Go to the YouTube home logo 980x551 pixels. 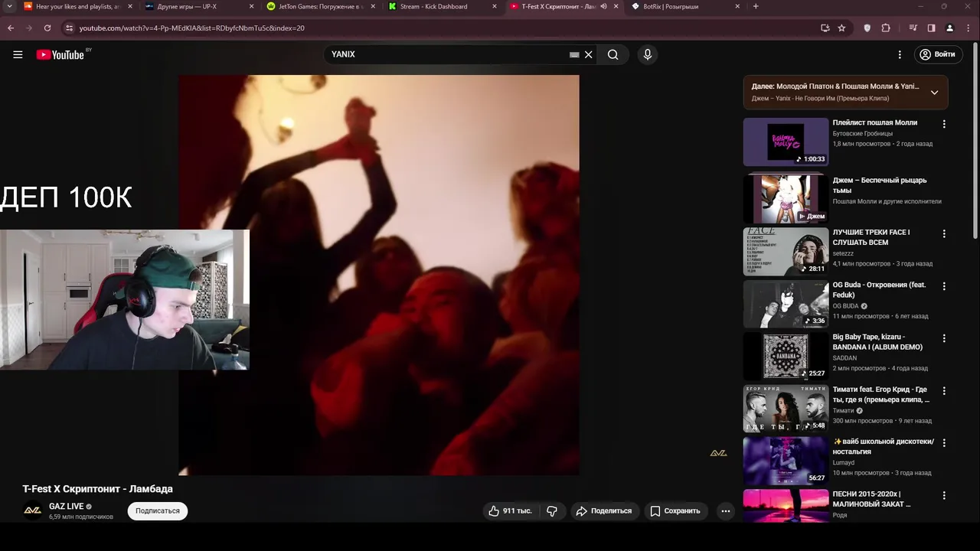point(60,54)
